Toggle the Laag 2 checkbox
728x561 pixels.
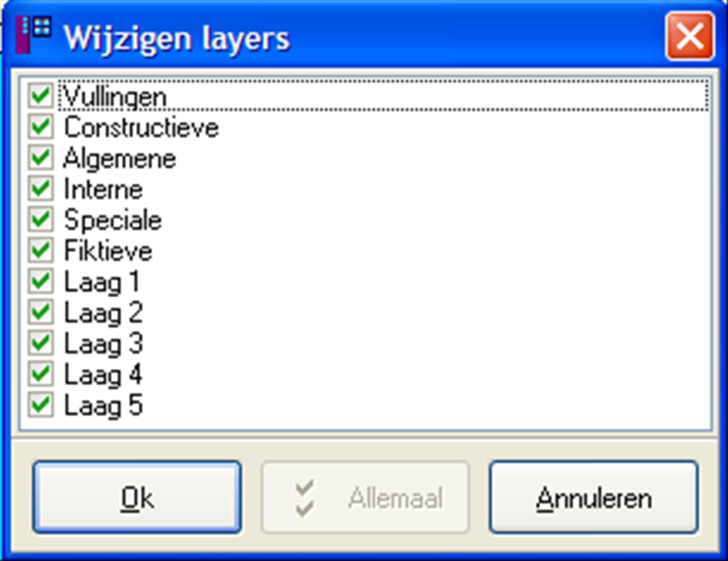point(40,312)
